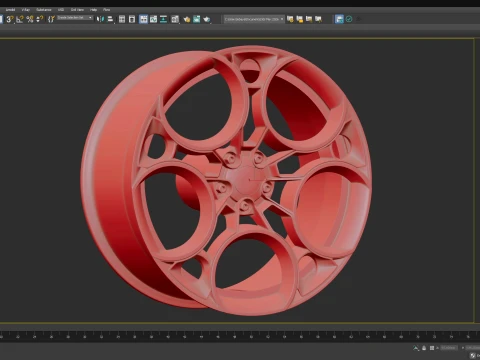Click the isolate selection icon in status bar
The image size is (480, 360).
416,348
